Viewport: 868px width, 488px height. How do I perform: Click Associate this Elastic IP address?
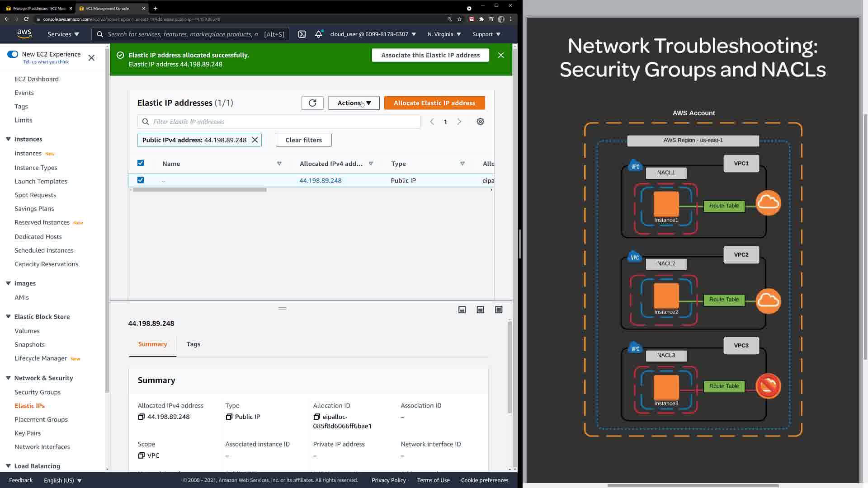pos(430,55)
